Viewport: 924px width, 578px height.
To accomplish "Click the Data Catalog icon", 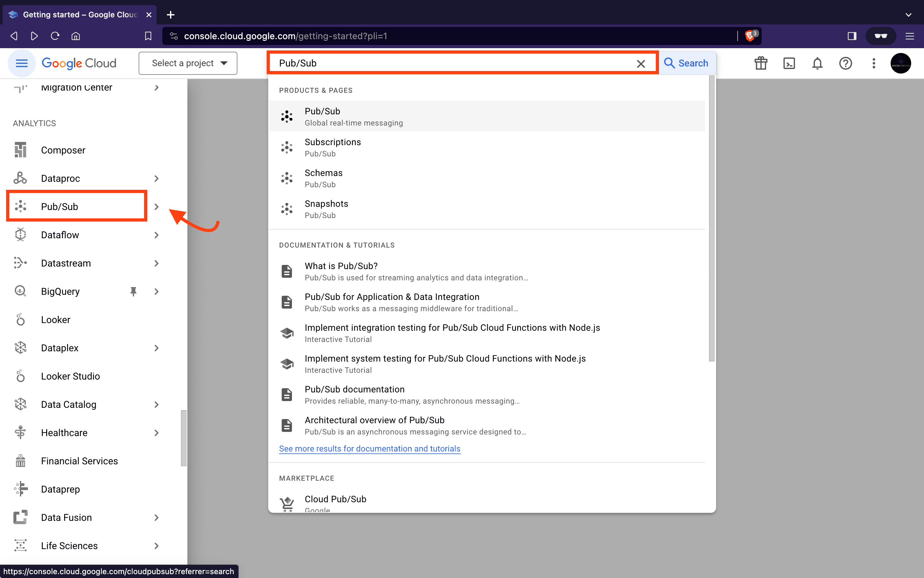I will coord(21,405).
